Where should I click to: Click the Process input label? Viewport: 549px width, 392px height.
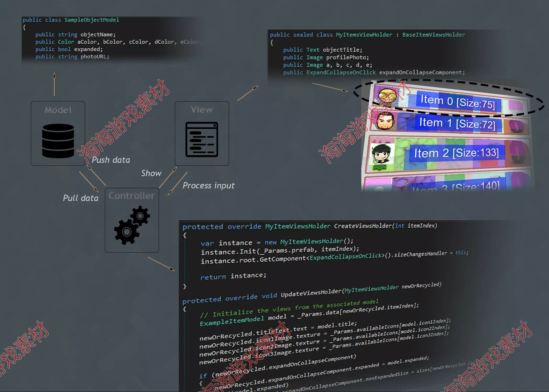208,186
